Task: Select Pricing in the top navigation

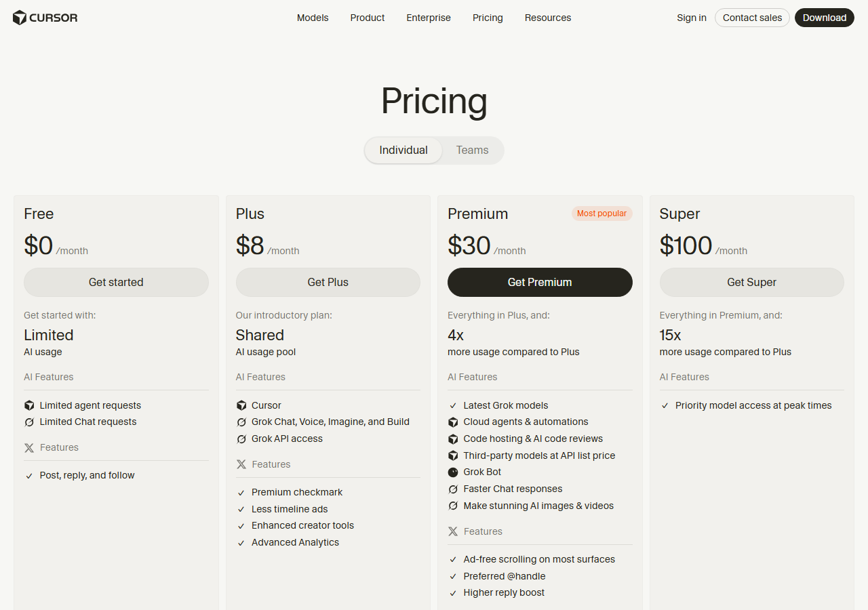Action: [x=488, y=18]
